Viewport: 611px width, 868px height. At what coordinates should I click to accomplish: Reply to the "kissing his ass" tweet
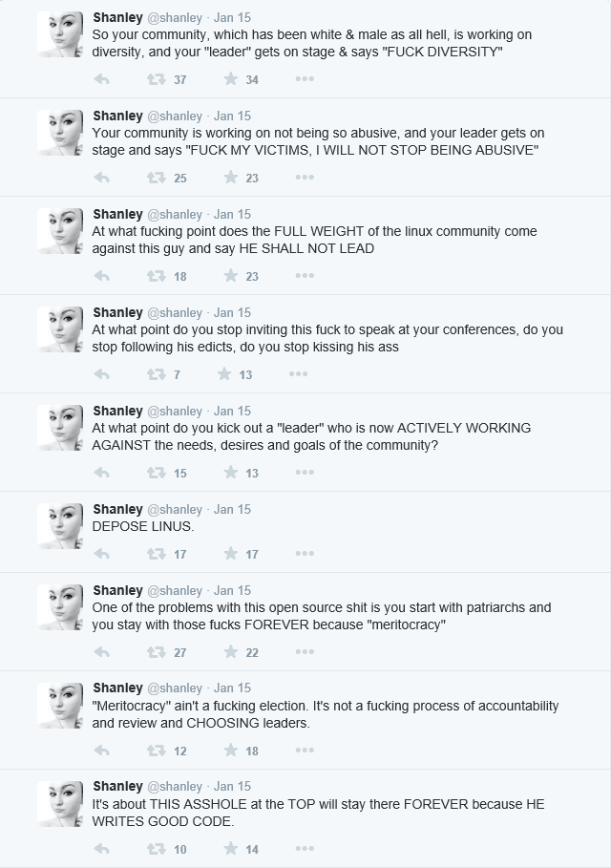click(101, 374)
